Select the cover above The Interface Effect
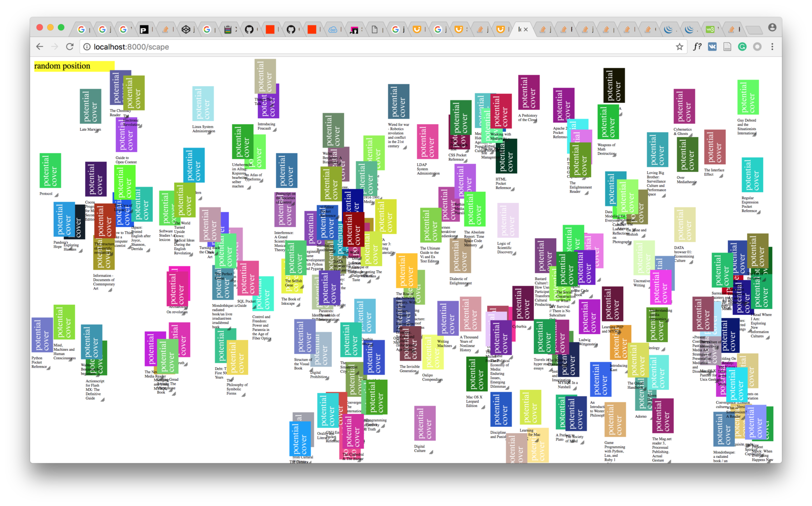The image size is (812, 506). pyautogui.click(x=715, y=147)
